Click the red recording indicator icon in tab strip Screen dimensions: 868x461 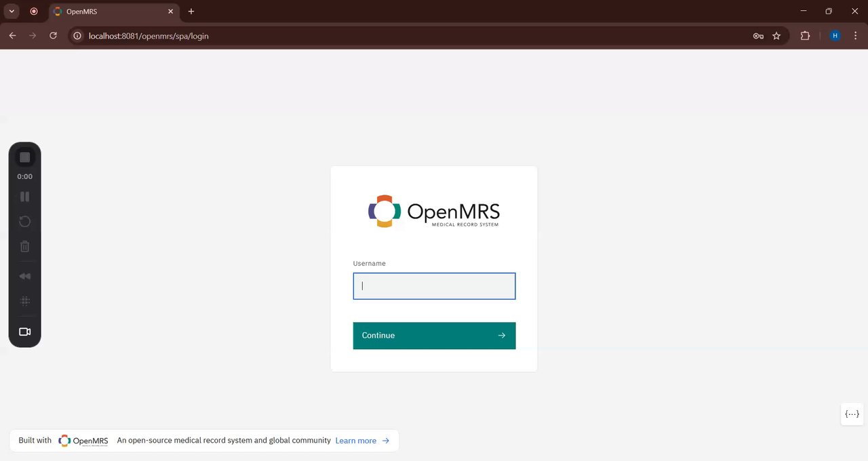pyautogui.click(x=34, y=12)
